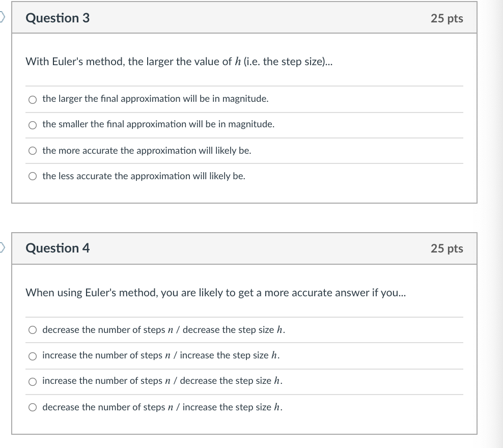Click the Question 3 header title

click(x=57, y=18)
